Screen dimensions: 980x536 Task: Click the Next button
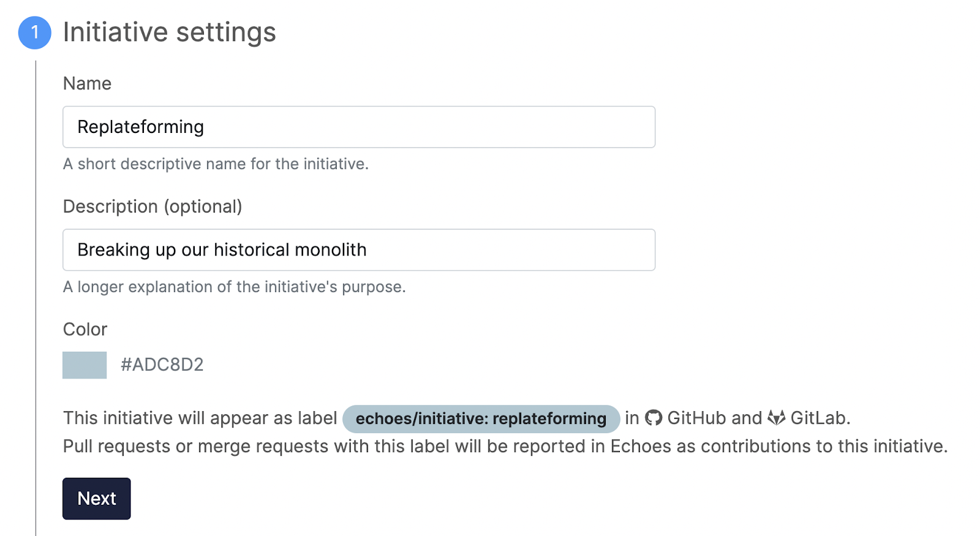[97, 499]
